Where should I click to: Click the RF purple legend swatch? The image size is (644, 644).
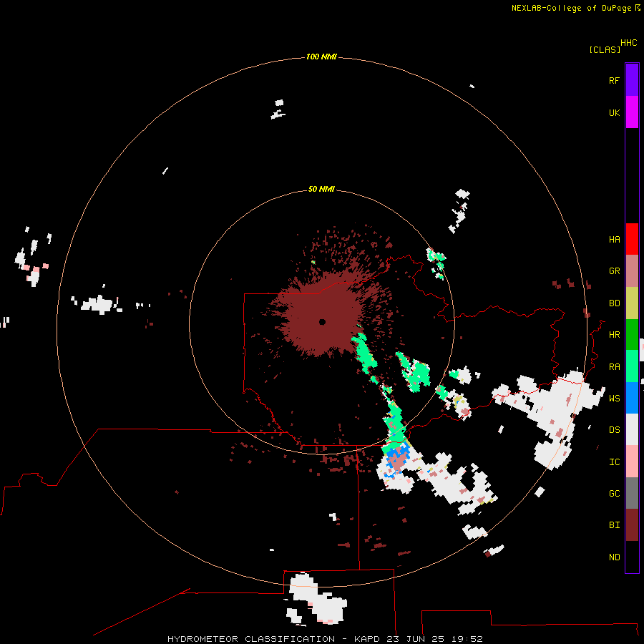point(632,80)
